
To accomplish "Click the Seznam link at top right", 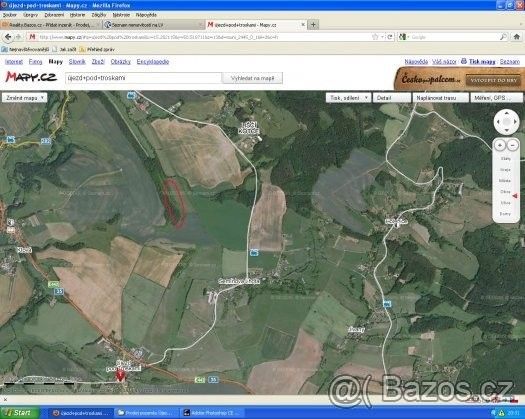I will coord(510,62).
